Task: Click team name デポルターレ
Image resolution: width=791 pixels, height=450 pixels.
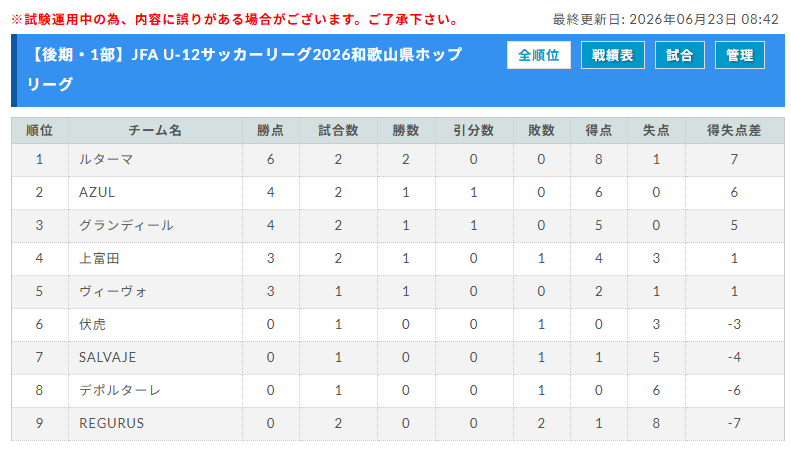Action: coord(120,390)
